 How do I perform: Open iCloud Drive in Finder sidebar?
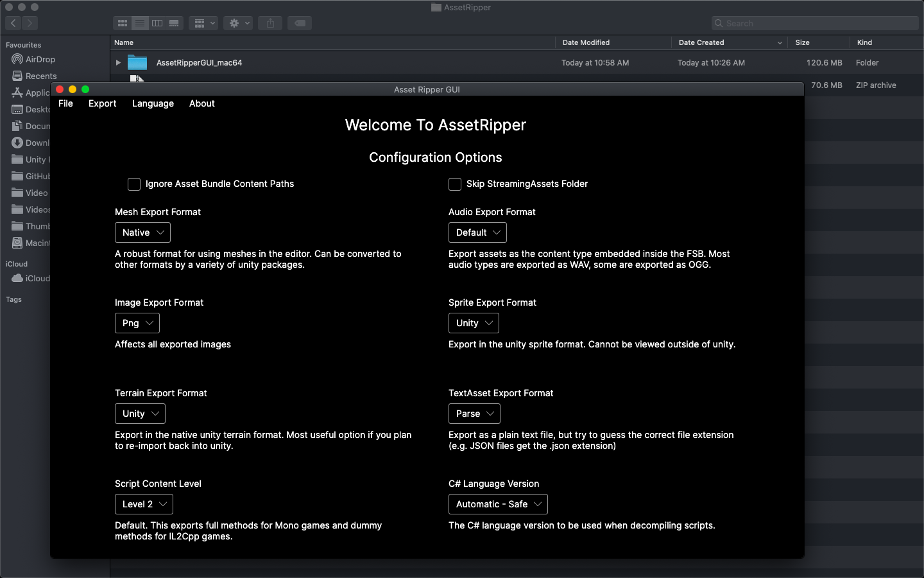30,278
